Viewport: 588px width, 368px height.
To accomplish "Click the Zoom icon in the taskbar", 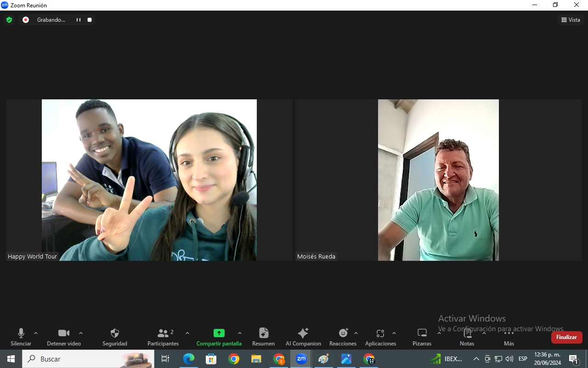I will tap(301, 359).
